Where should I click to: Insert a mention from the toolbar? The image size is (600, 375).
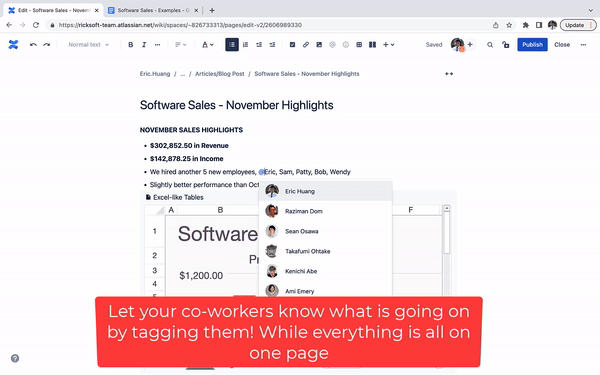click(332, 45)
